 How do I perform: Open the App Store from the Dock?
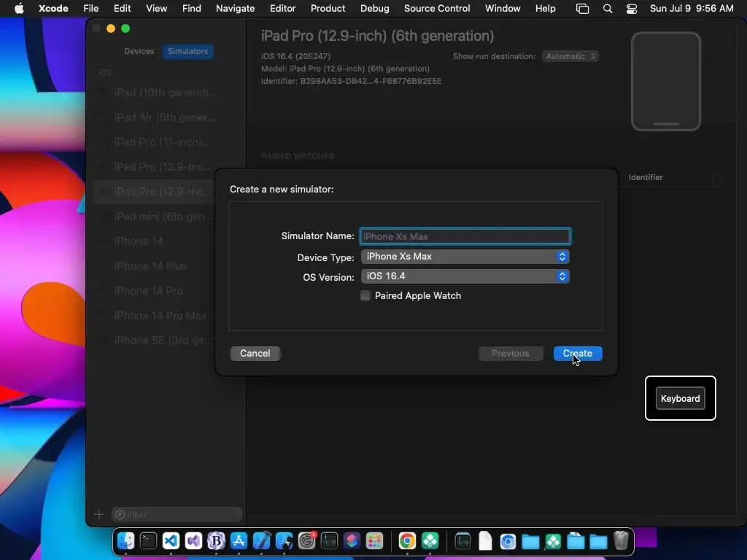[239, 541]
